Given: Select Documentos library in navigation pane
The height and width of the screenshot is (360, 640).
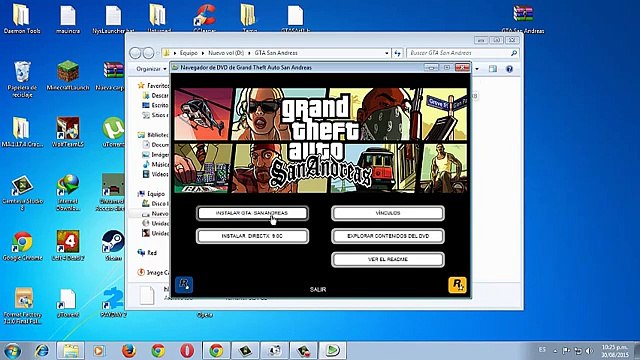Looking at the screenshot, I should point(155,144).
